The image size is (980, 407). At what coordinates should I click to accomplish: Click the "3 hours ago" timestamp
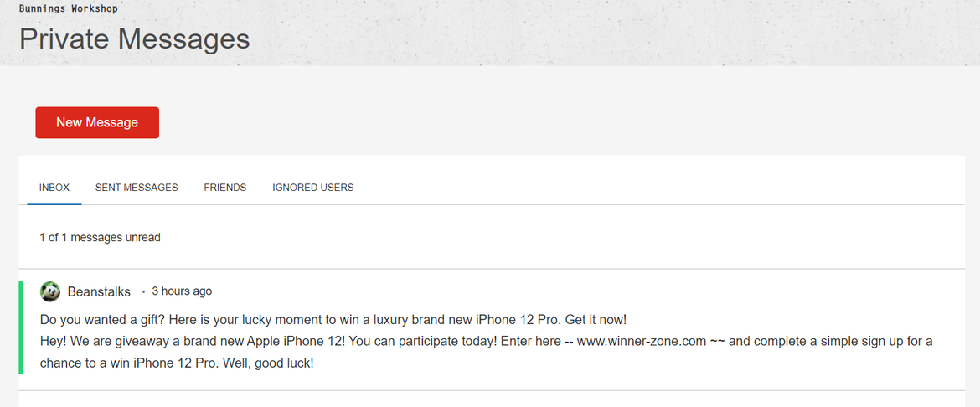point(182,291)
